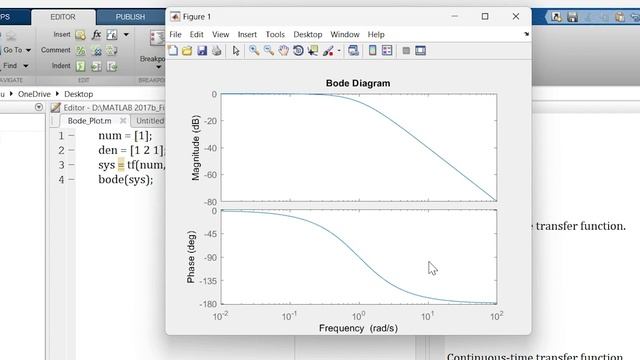Open the View menu in Figure 1
640x360 pixels.
point(220,35)
